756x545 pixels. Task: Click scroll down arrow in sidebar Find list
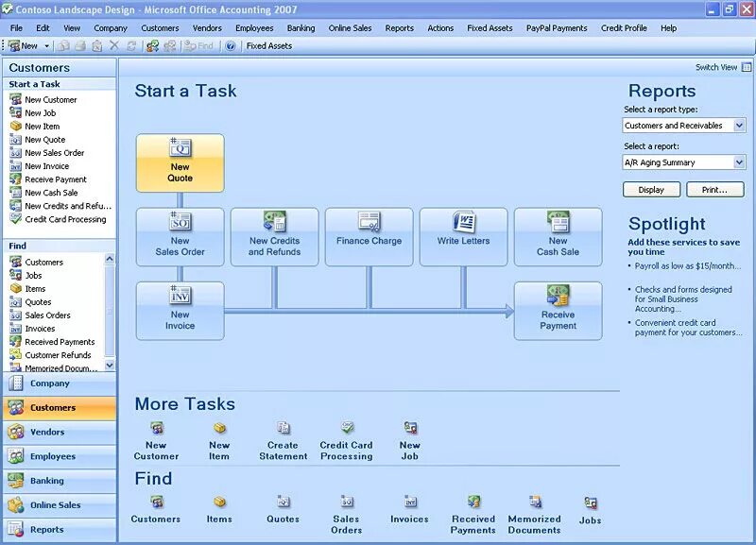pos(110,366)
